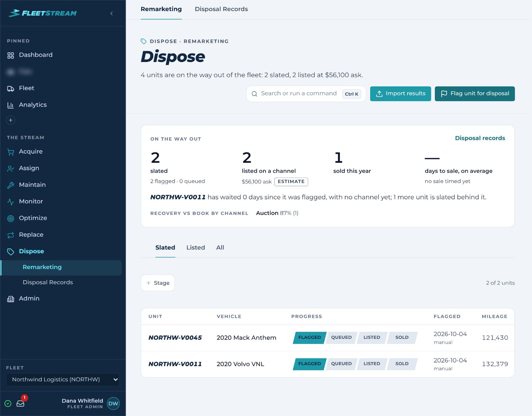
Task: Click the FleetStream logo
Action: coord(43,13)
